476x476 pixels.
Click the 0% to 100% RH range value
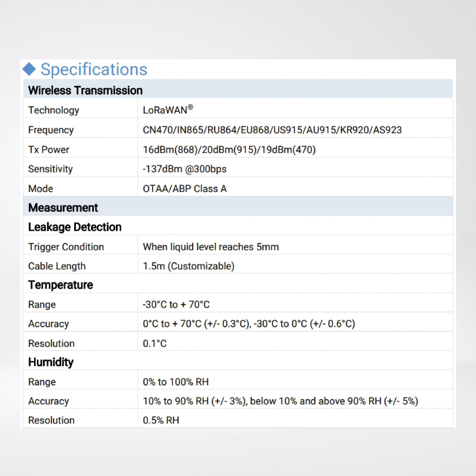pyautogui.click(x=176, y=382)
